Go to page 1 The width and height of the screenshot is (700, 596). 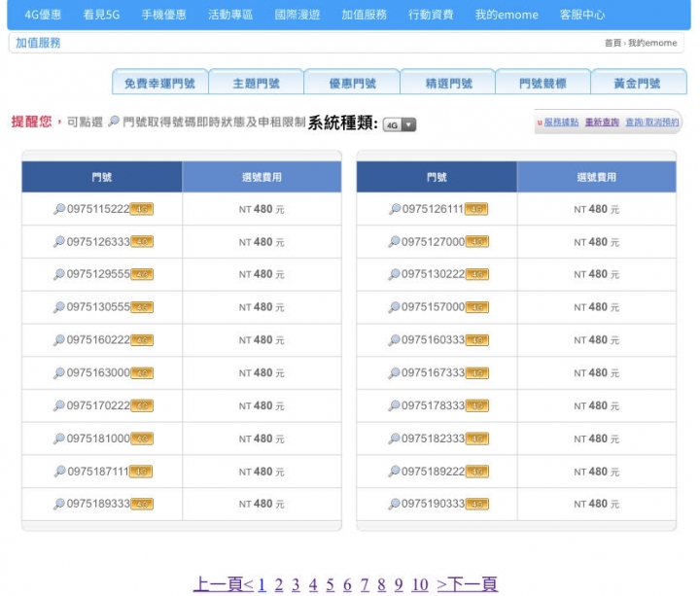tap(262, 585)
